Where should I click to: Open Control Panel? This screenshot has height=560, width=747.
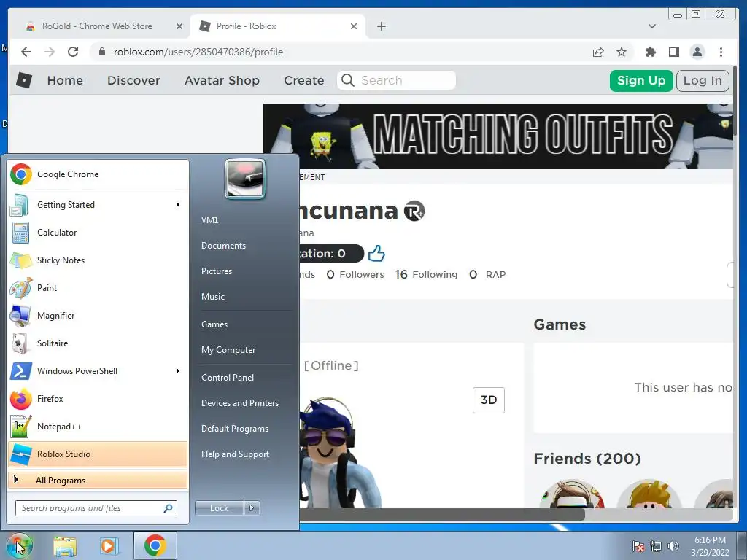228,378
